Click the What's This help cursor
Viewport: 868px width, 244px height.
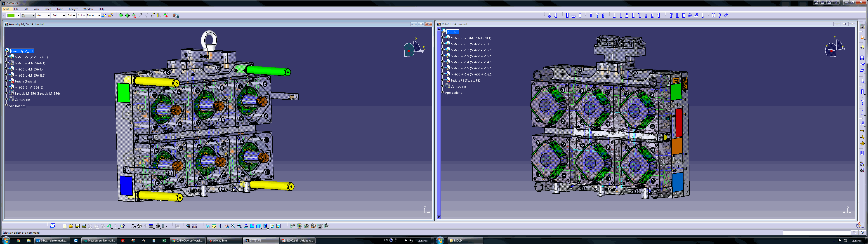pos(123,226)
